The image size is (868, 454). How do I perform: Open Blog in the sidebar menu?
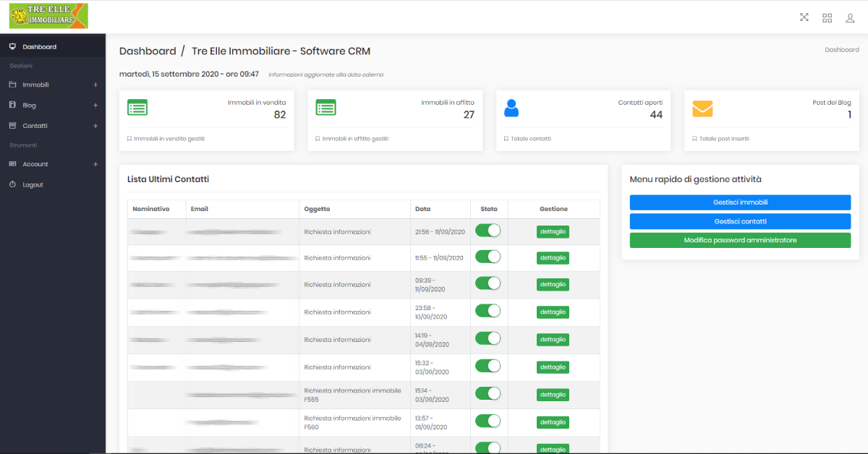(53, 105)
